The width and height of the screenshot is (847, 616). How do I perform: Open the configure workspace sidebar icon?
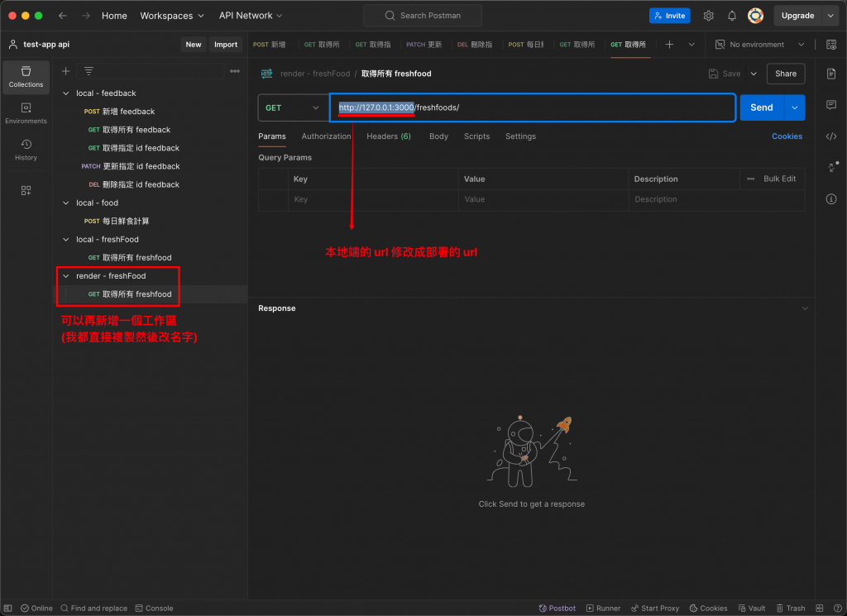(x=26, y=190)
